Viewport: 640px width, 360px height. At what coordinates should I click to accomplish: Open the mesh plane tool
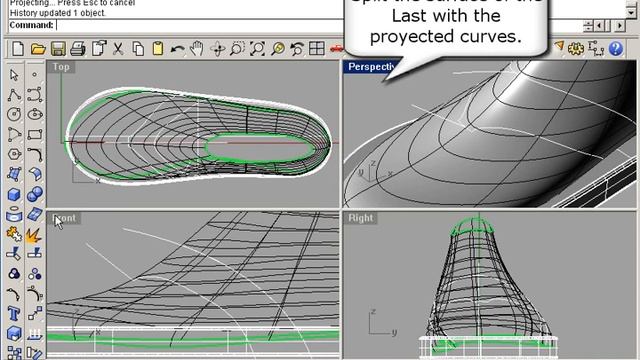35,214
